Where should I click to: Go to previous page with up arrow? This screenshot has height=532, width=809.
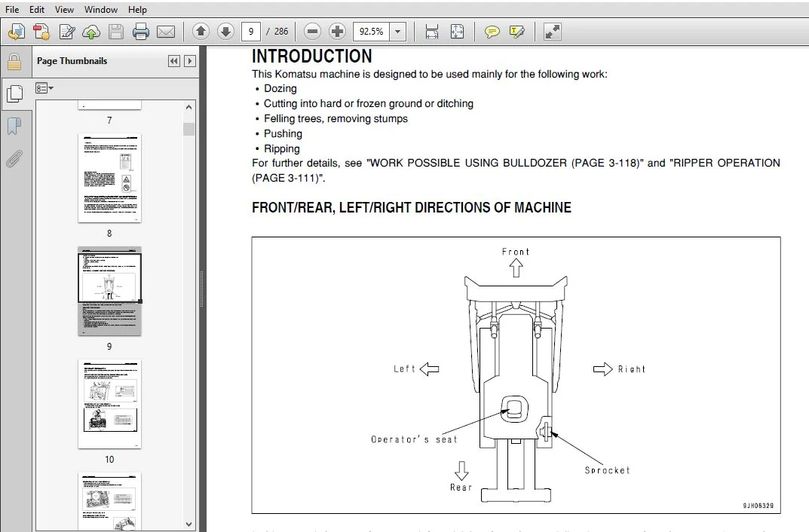coord(201,32)
